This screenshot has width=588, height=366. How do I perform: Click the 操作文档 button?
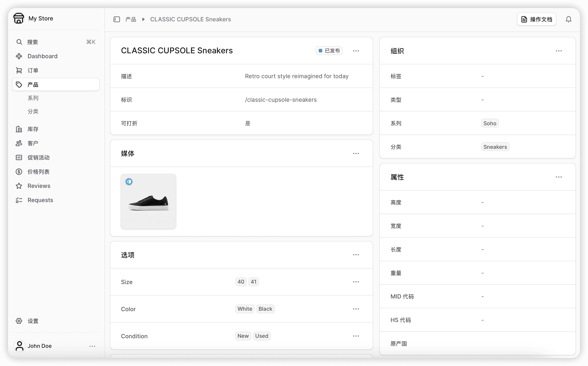[536, 19]
